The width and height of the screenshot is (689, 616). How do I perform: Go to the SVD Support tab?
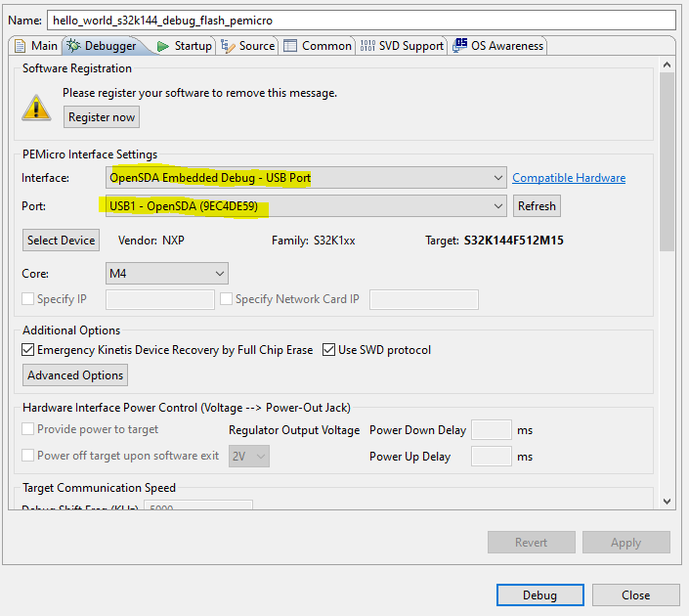[x=402, y=46]
